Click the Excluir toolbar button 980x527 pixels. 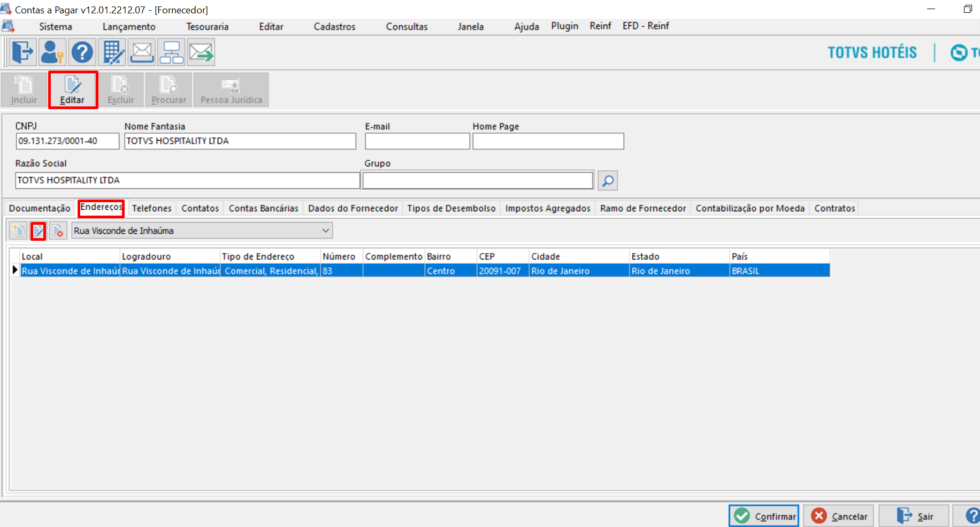[121, 90]
